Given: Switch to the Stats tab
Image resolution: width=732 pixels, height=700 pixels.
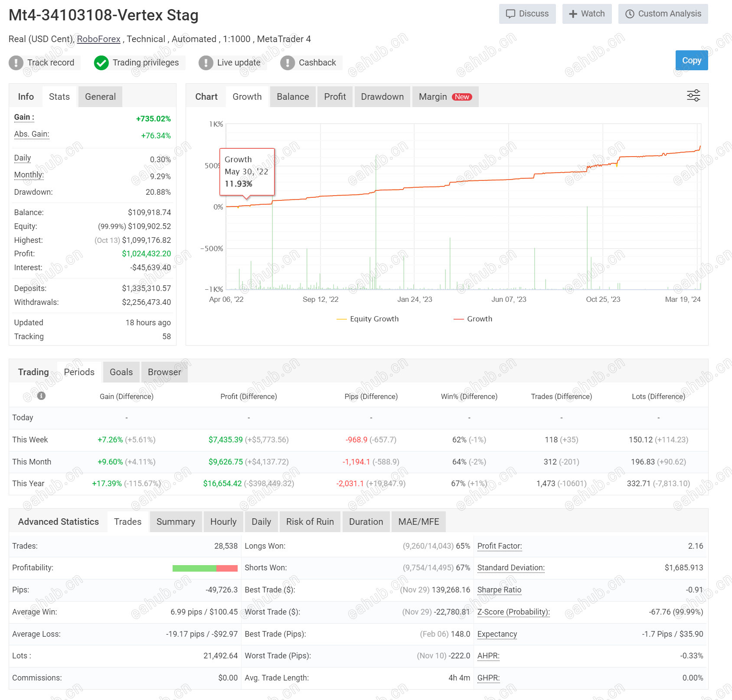Looking at the screenshot, I should click(x=59, y=97).
